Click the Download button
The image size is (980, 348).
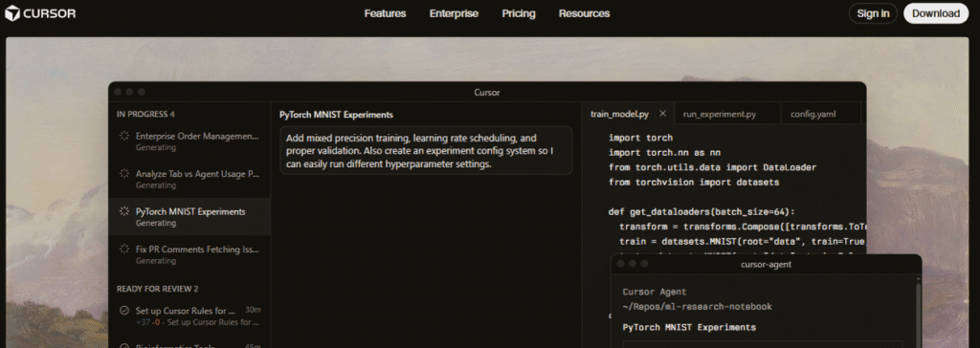click(936, 13)
